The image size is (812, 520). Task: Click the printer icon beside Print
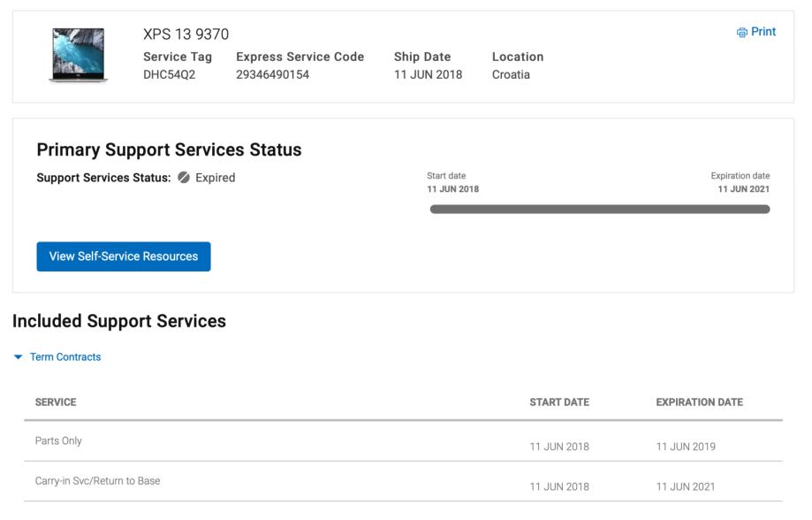[741, 33]
